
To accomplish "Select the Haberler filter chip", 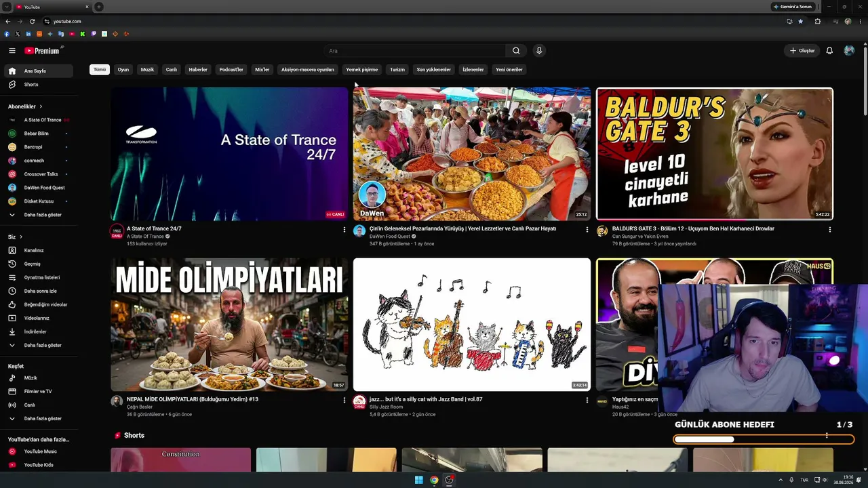I will coord(198,70).
